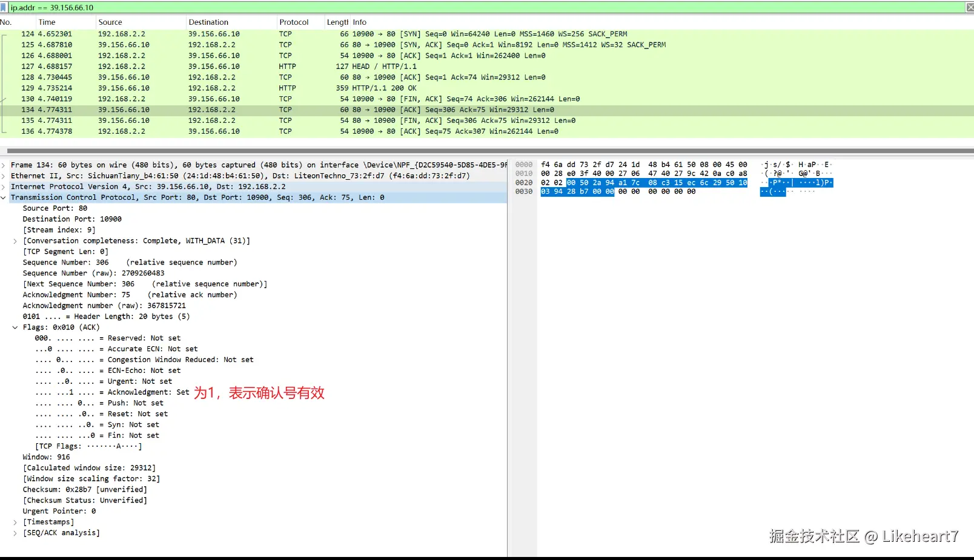Select the Acknowledgment: Set flag
Image resolution: width=974 pixels, height=560 pixels.
[112, 393]
